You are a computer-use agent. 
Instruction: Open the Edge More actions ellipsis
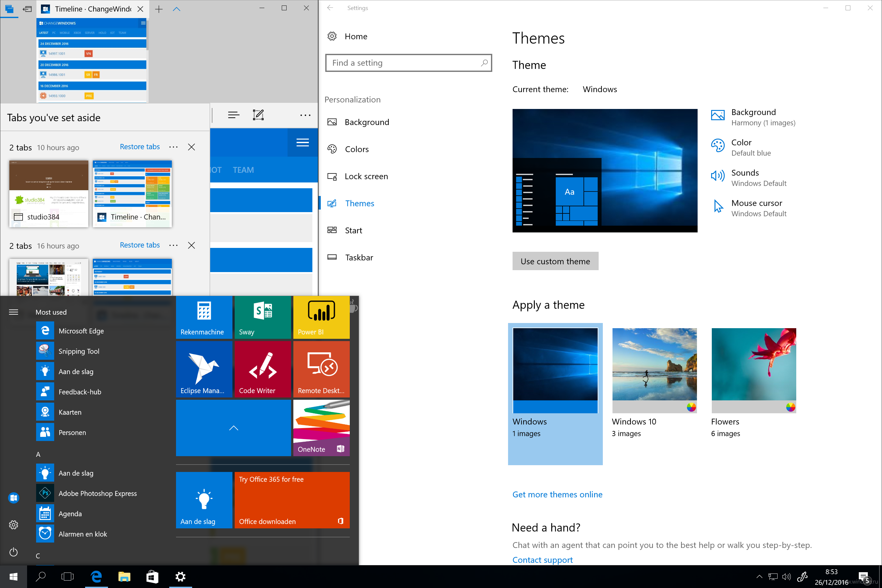click(305, 115)
